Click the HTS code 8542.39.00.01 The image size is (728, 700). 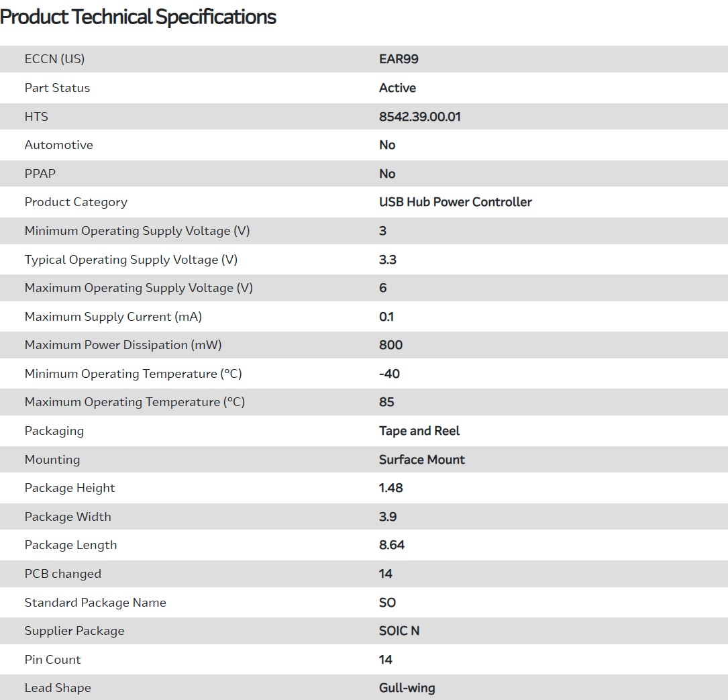[x=420, y=117]
